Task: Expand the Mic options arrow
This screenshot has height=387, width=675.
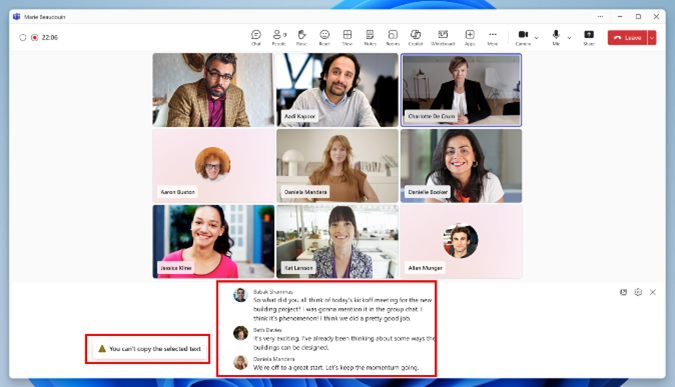Action: coord(569,38)
